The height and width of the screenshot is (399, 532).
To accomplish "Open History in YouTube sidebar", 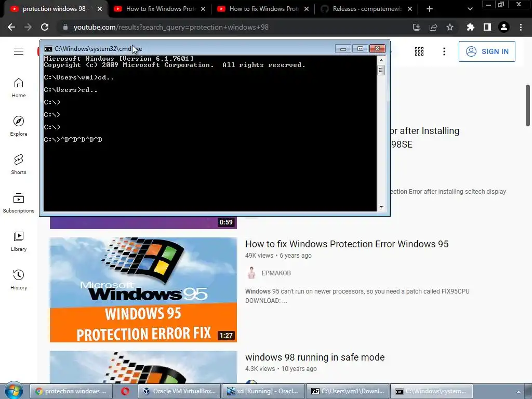I will (19, 280).
